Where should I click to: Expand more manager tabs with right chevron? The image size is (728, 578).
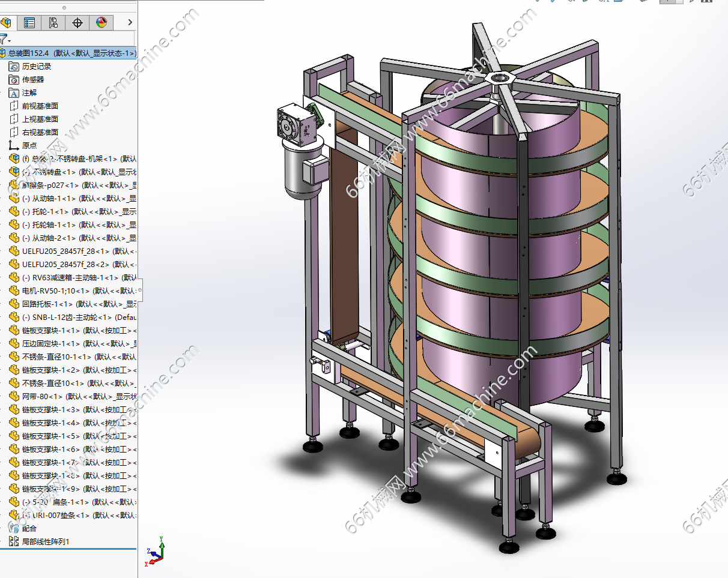[x=130, y=23]
